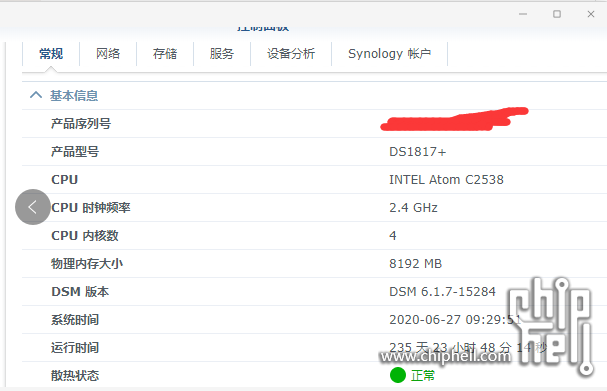Click the 2.4 GHz clock rate value

click(413, 208)
